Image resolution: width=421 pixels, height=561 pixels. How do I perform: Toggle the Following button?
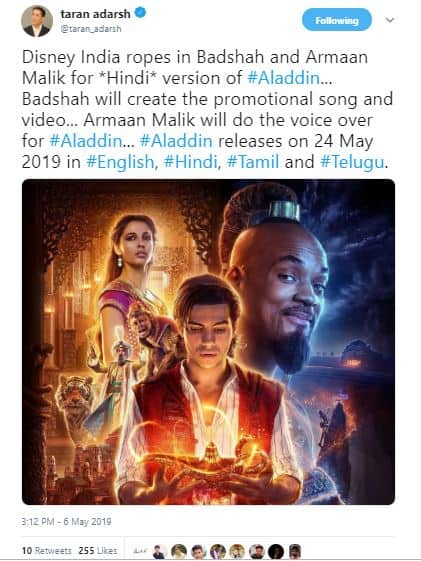[337, 20]
